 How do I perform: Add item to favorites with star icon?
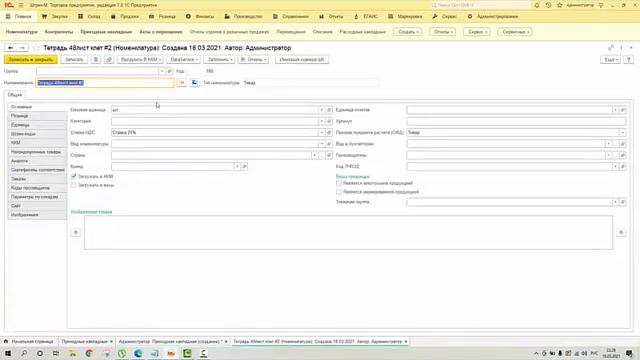(x=36, y=48)
